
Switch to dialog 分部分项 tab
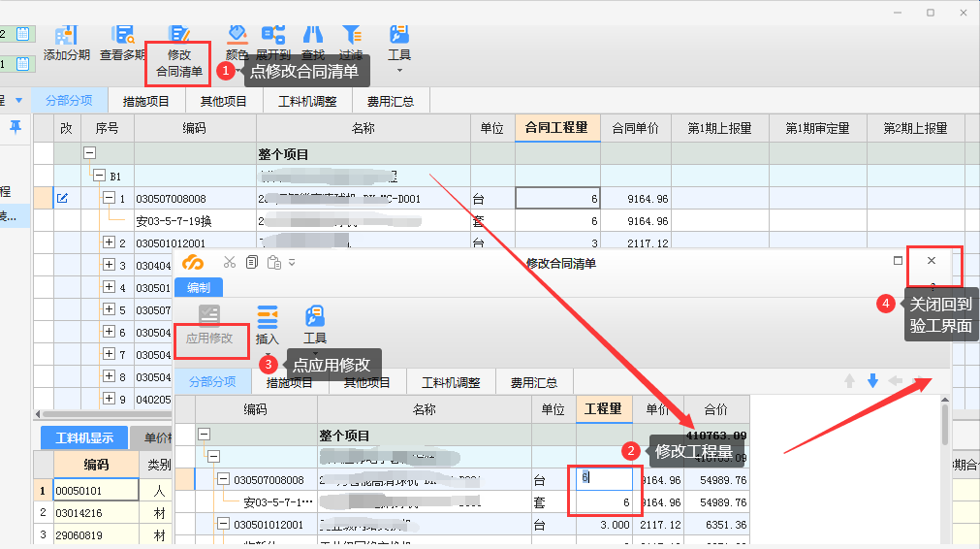212,381
